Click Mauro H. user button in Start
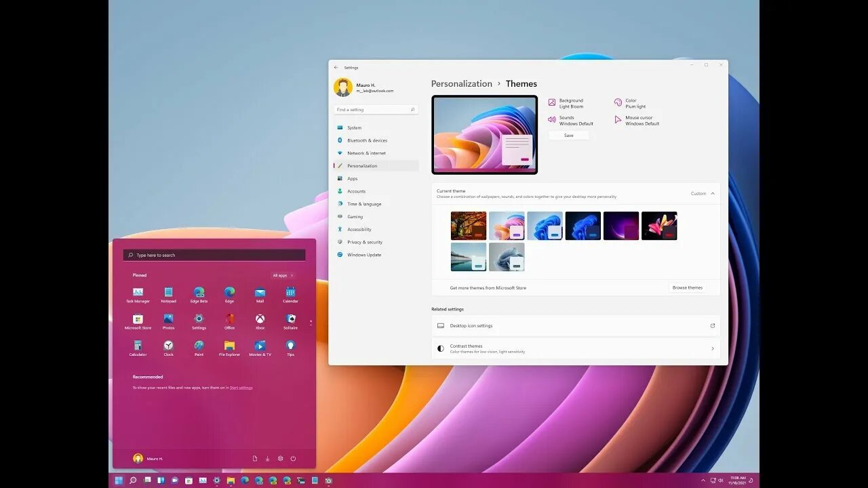 click(x=148, y=458)
